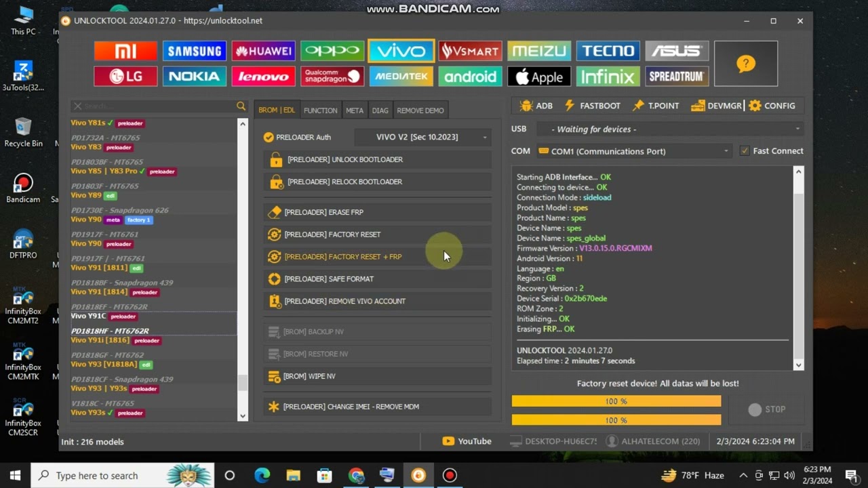
Task: Switch to the META tab
Action: (x=355, y=110)
